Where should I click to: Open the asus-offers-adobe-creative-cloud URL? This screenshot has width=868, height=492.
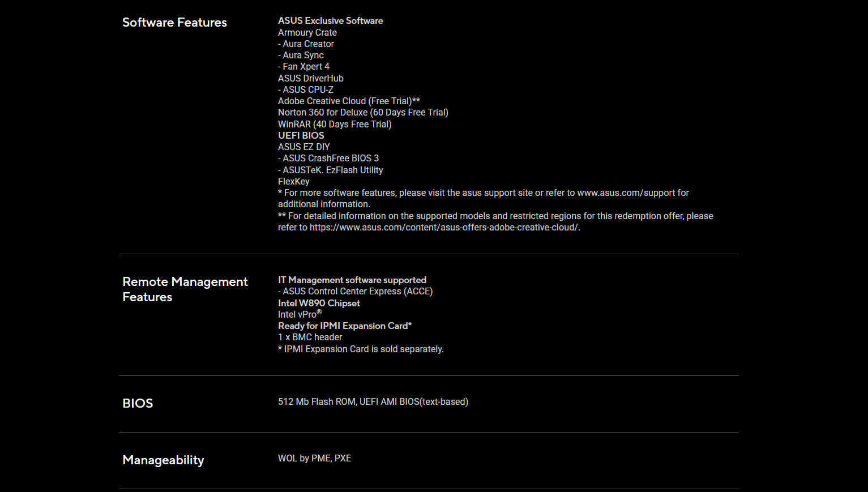(x=444, y=228)
